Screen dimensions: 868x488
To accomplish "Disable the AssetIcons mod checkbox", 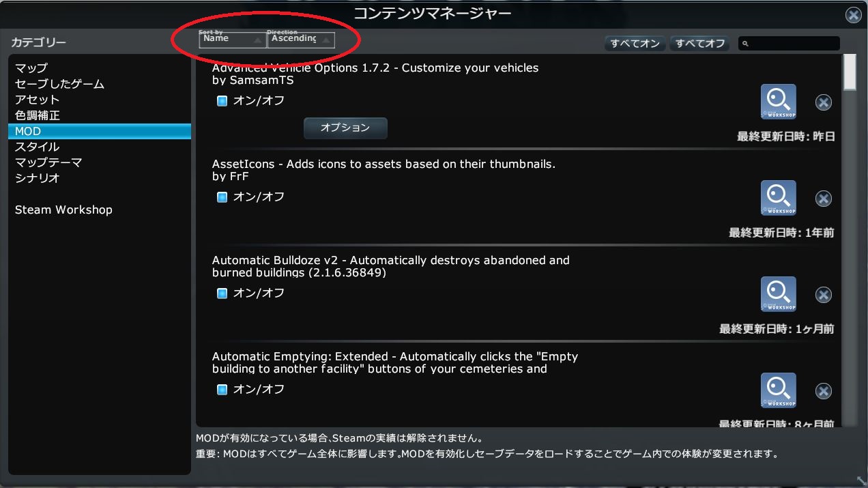I will pos(222,197).
